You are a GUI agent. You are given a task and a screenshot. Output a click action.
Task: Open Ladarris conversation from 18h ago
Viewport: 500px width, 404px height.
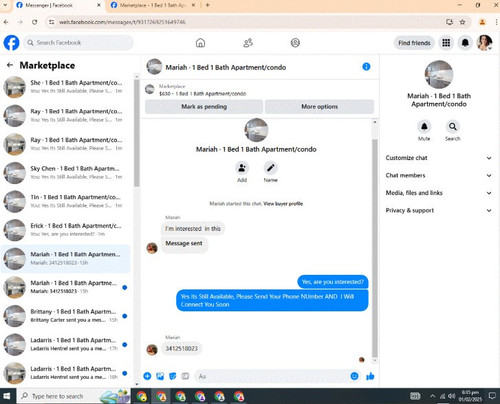(67, 373)
